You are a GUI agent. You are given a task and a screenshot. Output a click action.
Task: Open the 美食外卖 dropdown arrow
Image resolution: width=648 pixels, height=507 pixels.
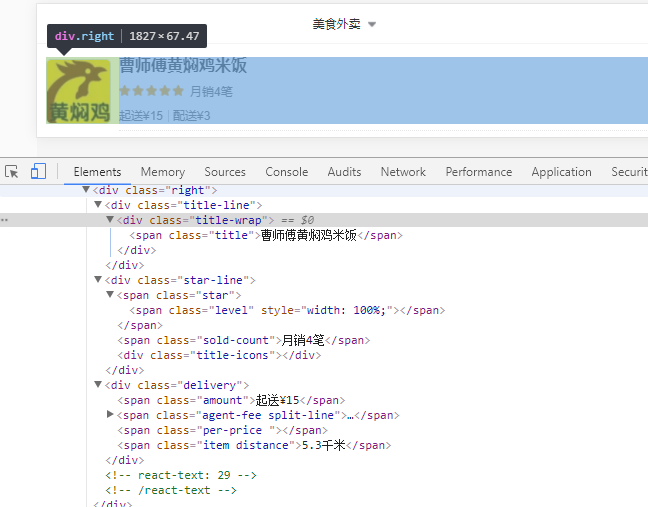click(x=372, y=24)
